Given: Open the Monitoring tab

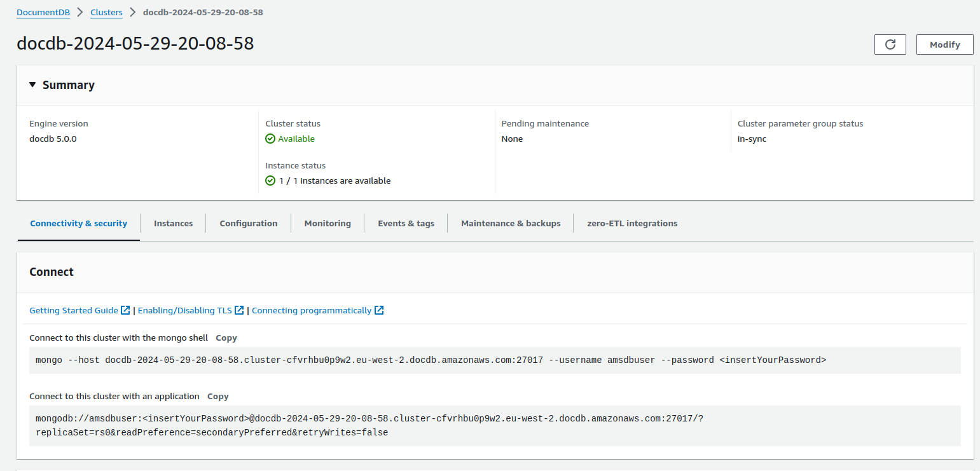Looking at the screenshot, I should (328, 223).
